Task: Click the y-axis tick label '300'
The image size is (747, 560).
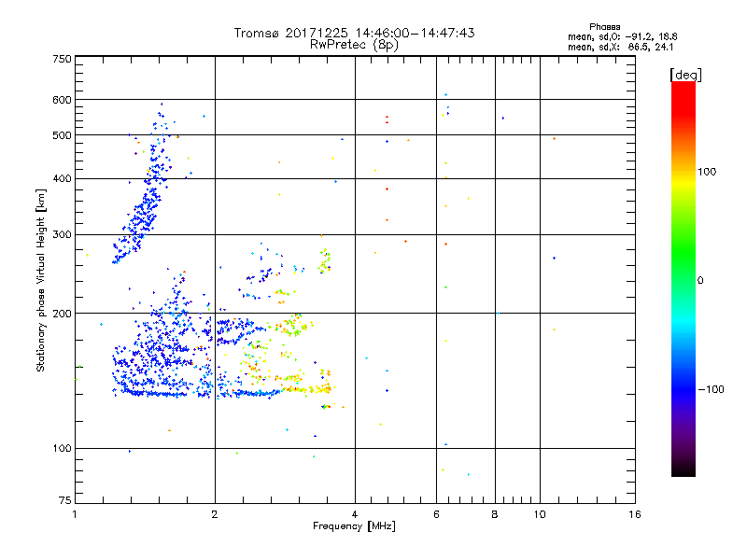Action: click(x=62, y=234)
